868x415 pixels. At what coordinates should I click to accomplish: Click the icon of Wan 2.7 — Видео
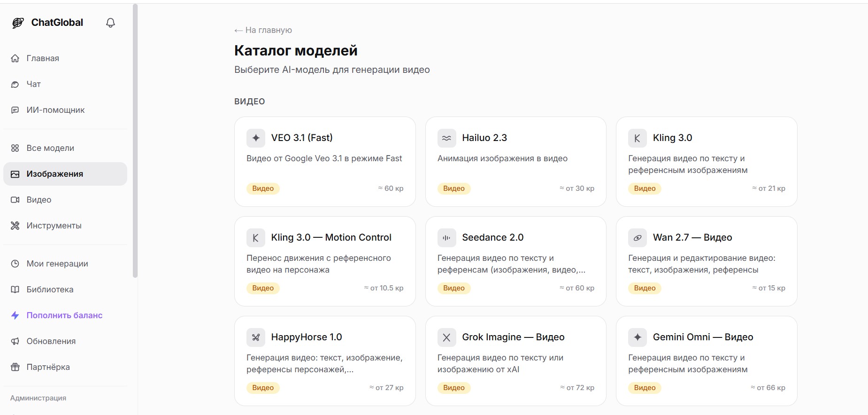pos(638,238)
